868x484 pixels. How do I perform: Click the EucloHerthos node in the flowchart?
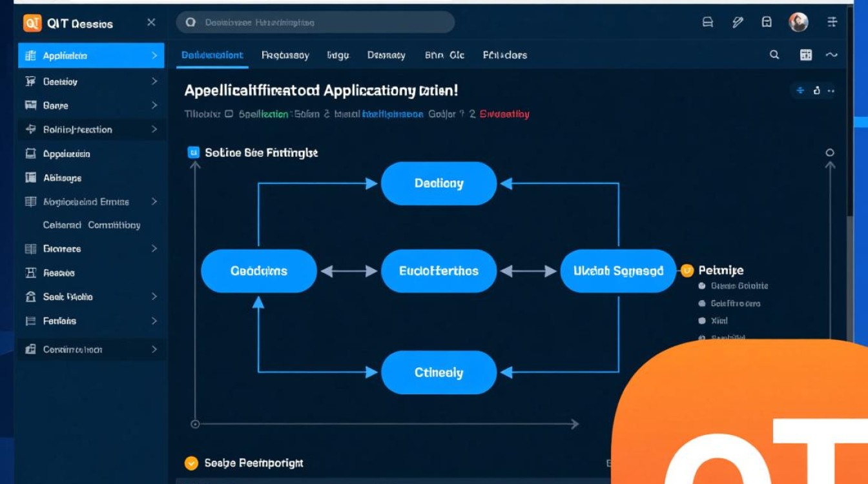click(439, 270)
